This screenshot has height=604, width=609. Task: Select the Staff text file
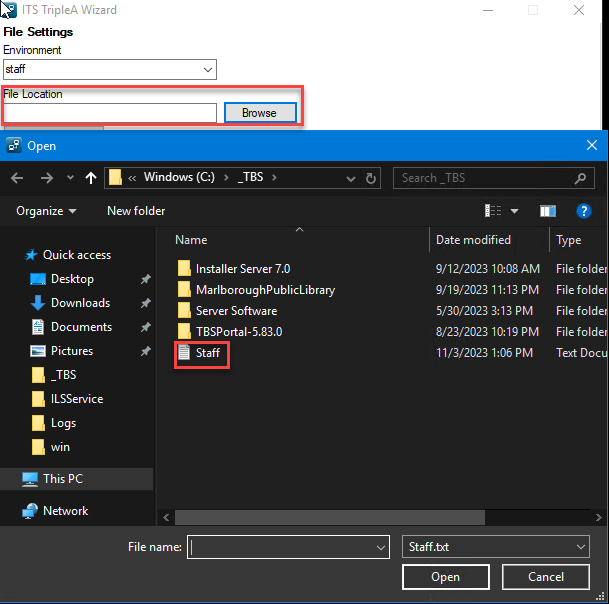(x=207, y=353)
